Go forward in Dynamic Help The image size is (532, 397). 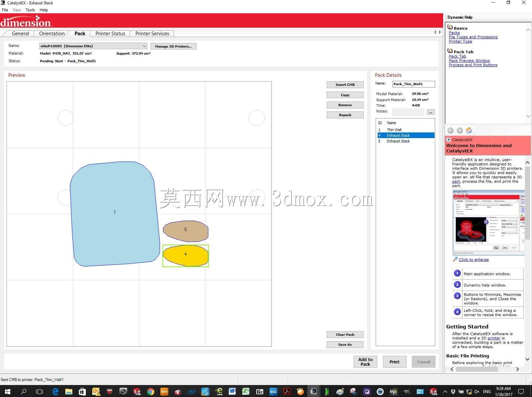pos(459,130)
